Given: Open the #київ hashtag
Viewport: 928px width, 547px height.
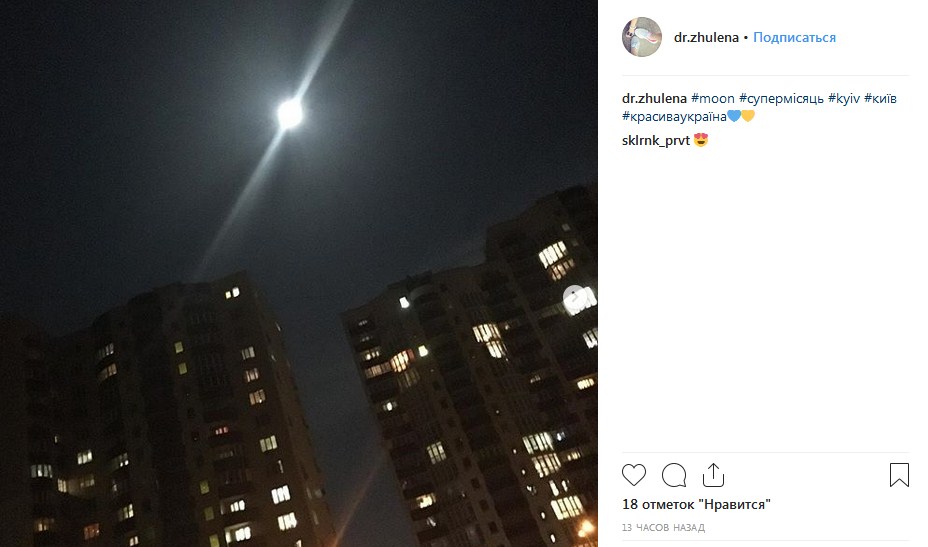Looking at the screenshot, I should pyautogui.click(x=880, y=98).
